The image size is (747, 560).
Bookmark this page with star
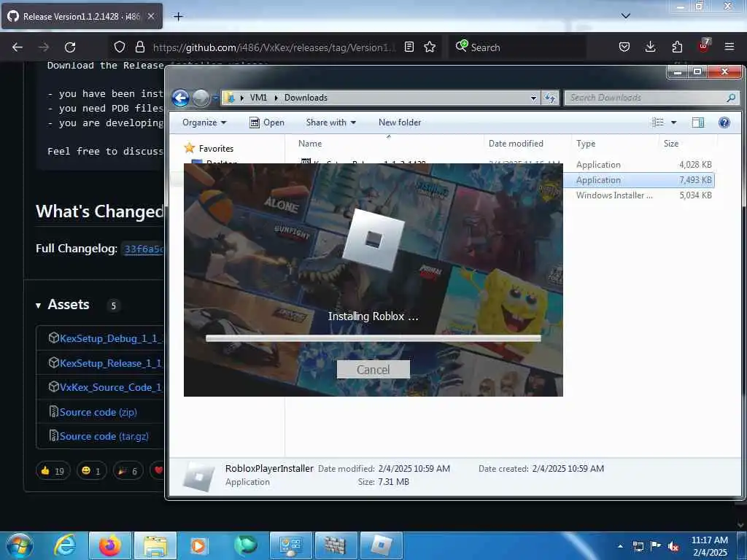[x=430, y=47]
